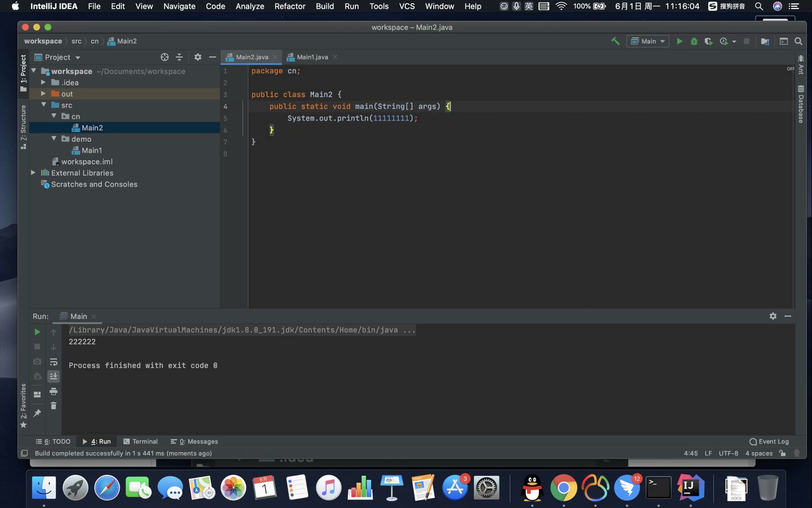Viewport: 812px width, 508px height.
Task: Click the print icon in Run panel
Action: [53, 391]
